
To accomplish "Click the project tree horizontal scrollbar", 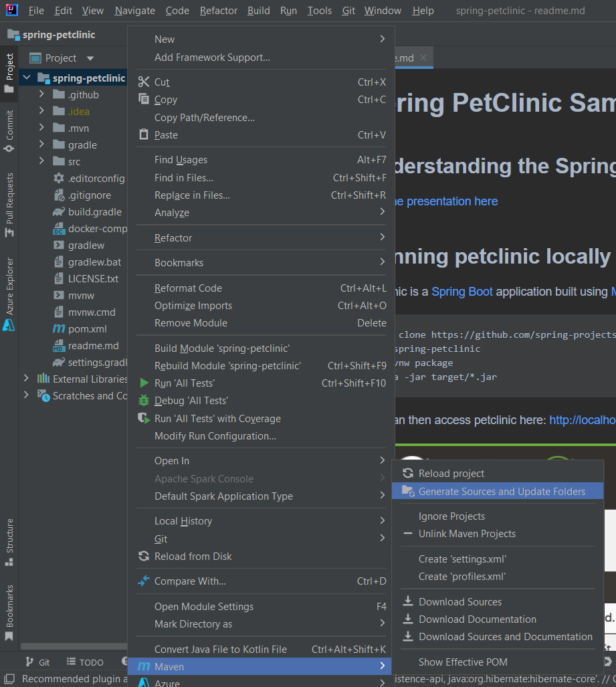I will point(74,646).
